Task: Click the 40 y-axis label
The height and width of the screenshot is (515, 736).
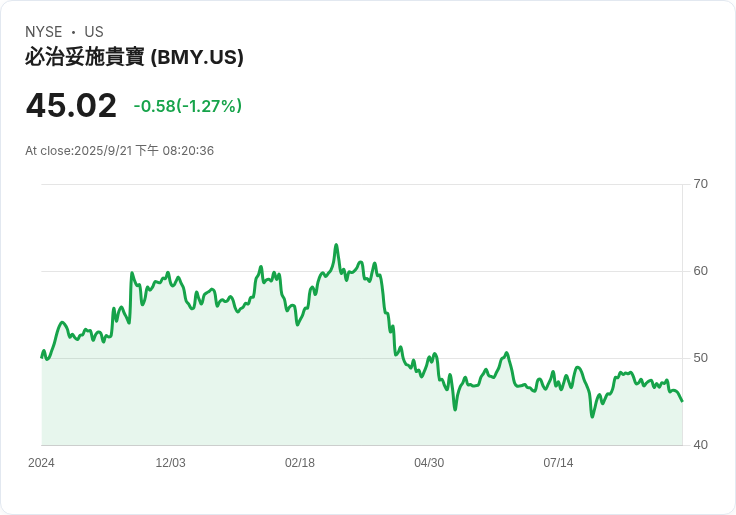Action: (x=700, y=445)
